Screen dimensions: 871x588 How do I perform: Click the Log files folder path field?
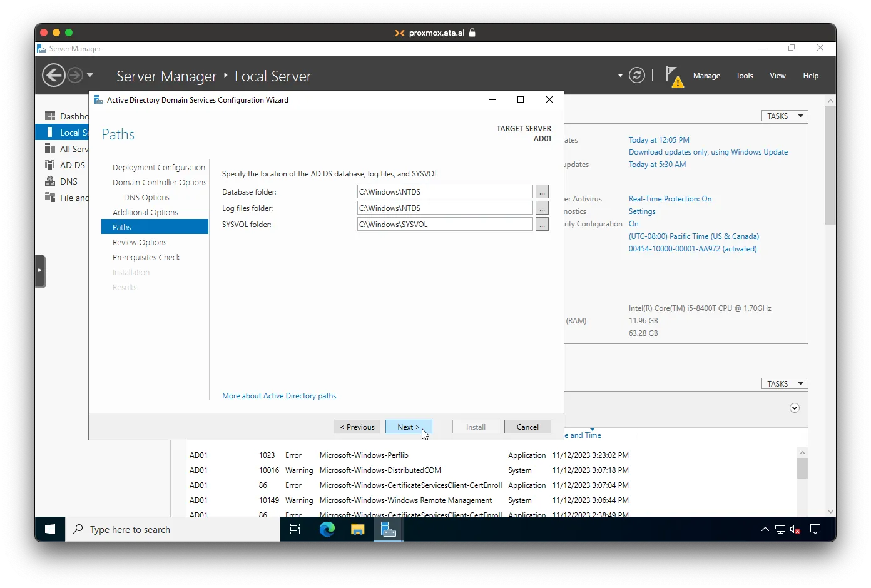click(x=445, y=208)
